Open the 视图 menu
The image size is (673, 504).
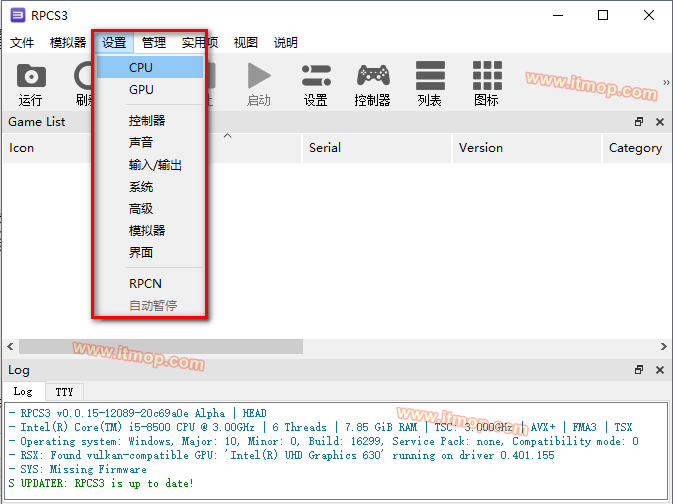pos(246,42)
